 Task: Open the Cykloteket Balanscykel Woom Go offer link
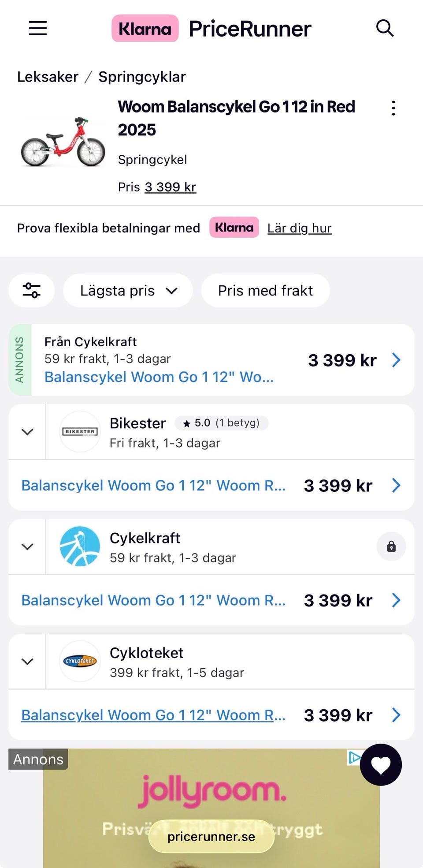click(153, 715)
